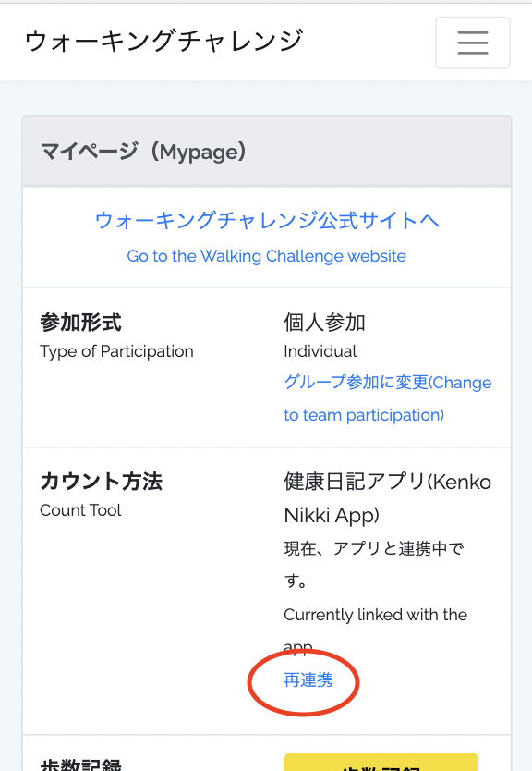Follow the Go to the Walking Challenge website link
The image size is (532, 771).
pos(267,256)
